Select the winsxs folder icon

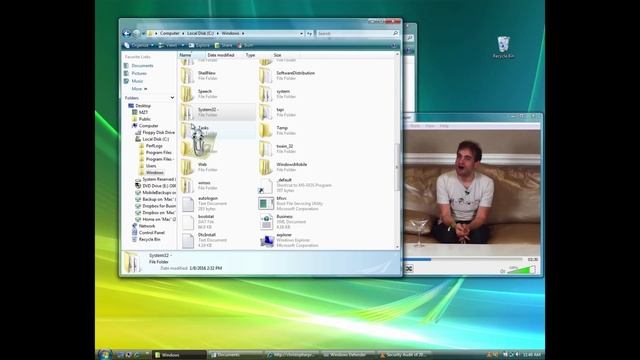click(188, 185)
